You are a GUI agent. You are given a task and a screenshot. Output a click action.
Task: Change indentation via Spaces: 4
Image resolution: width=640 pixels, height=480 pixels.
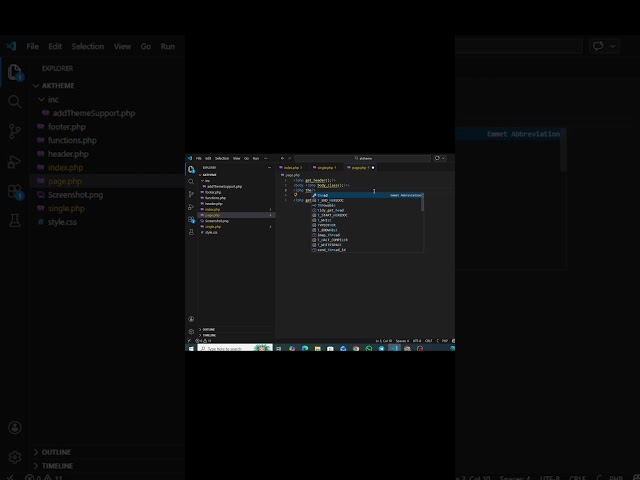tap(402, 341)
